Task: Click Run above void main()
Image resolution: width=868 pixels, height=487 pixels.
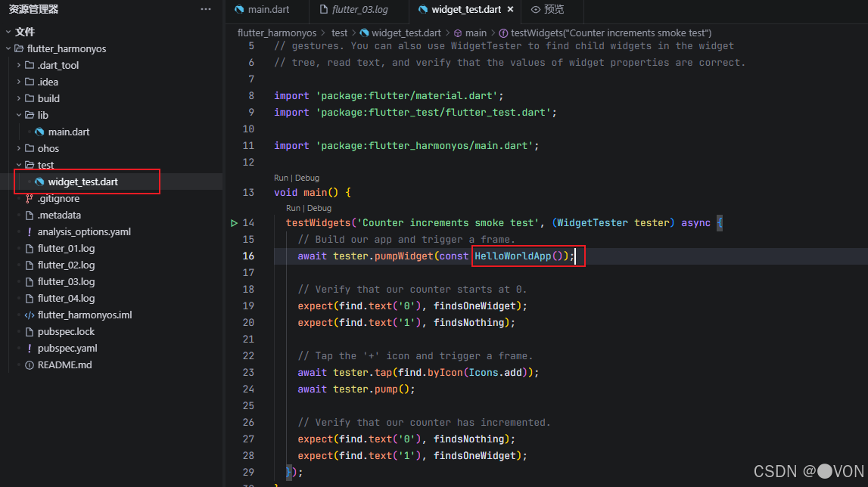Action: [281, 178]
